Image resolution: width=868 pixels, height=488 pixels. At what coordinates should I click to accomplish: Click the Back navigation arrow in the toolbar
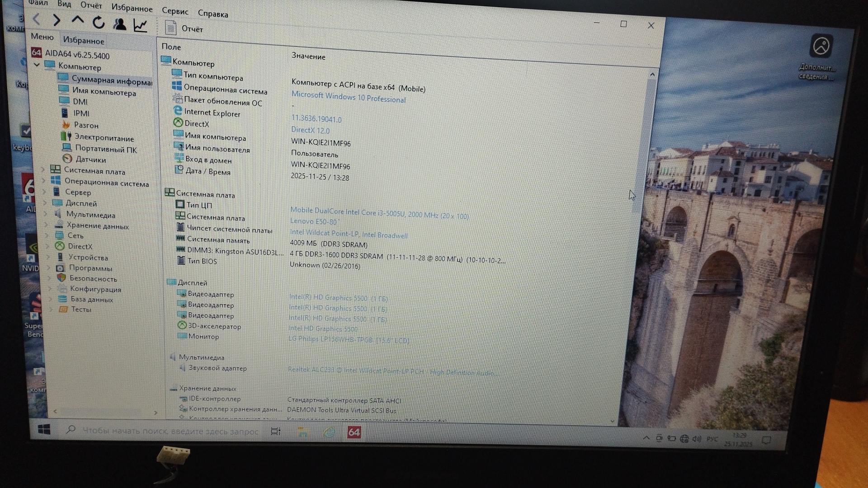click(x=37, y=19)
